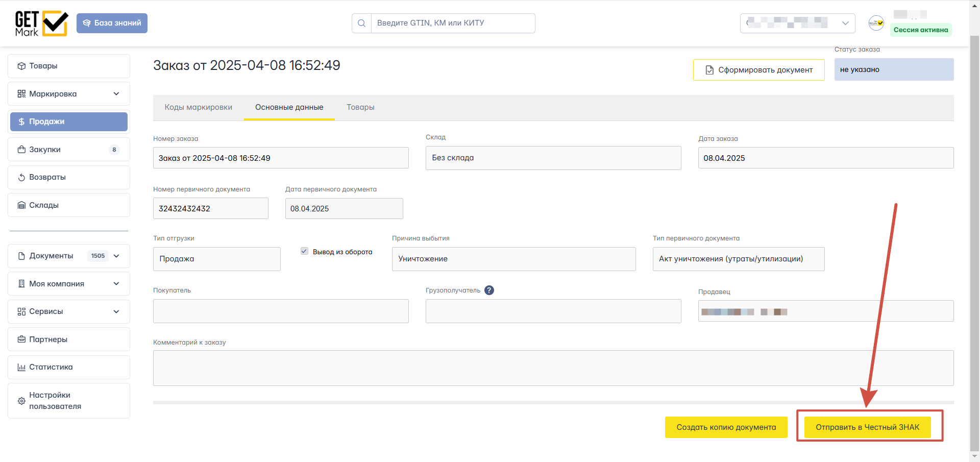Click the search magnifier icon
Screen dimensions: 980x462
[x=361, y=23]
